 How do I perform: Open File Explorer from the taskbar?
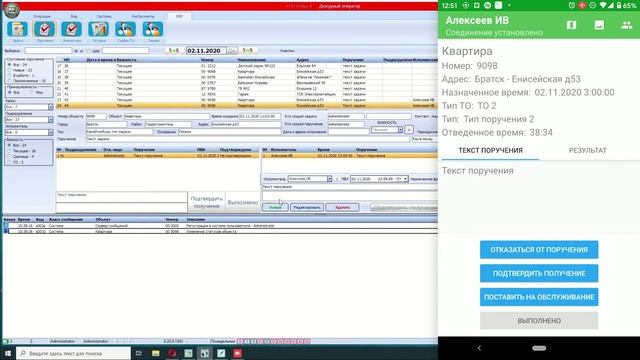tap(156, 353)
